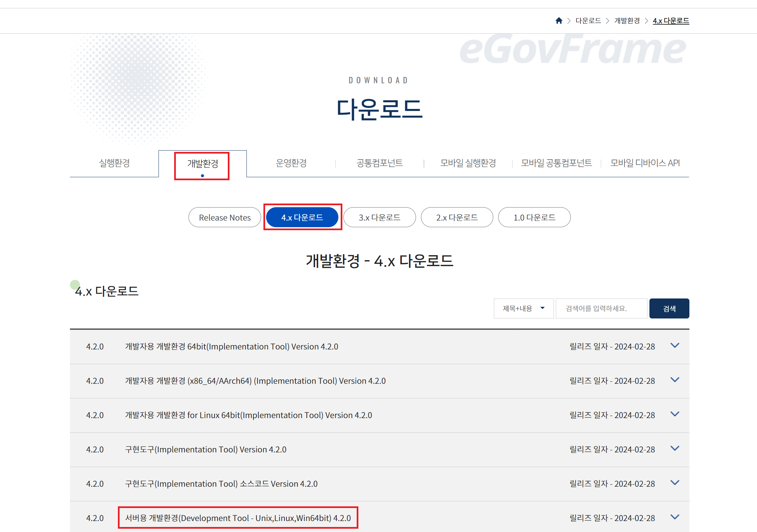Open the 서버용 개발환경 Development Tool entry
Viewport: 757px width, 532px height.
pos(238,518)
